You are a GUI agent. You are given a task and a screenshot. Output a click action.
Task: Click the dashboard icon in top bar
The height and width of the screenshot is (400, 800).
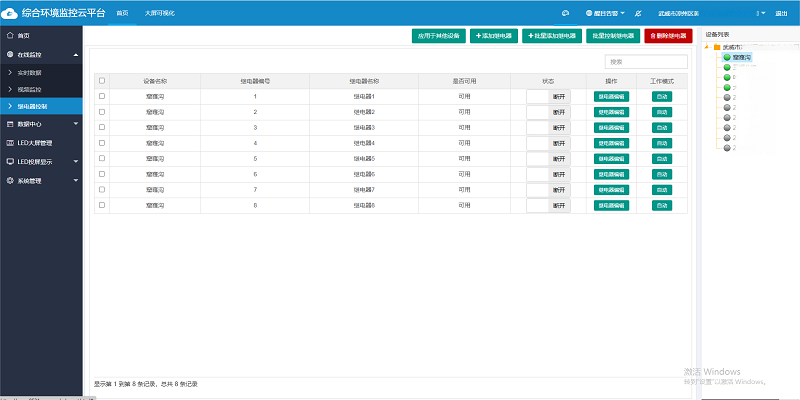tap(565, 13)
